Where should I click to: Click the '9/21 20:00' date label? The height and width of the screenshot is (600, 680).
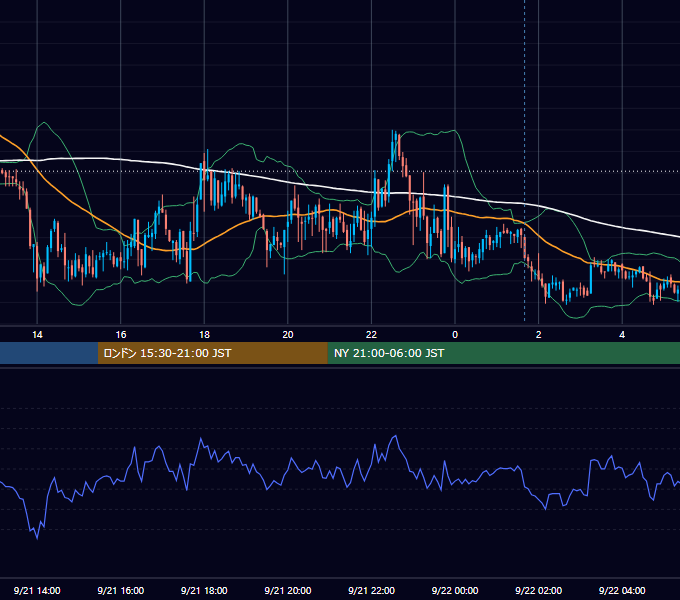[288, 590]
